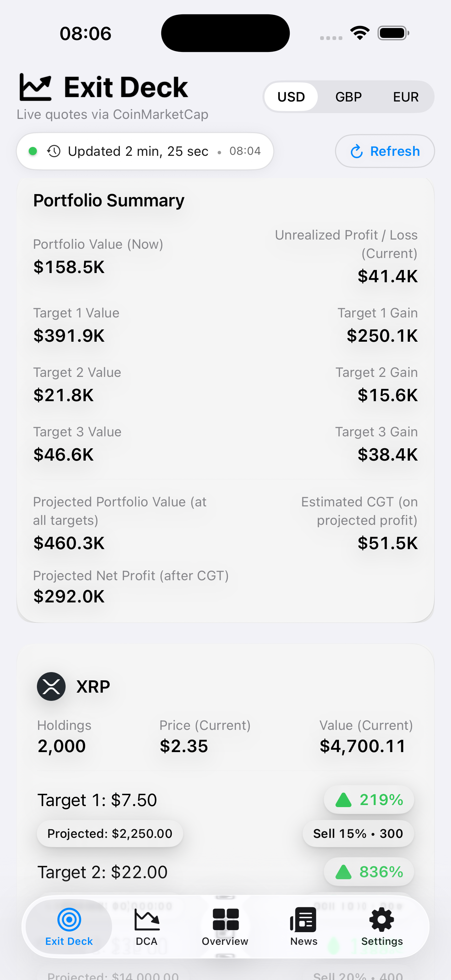Tap the Wi-Fi status bar icon

coord(360,33)
